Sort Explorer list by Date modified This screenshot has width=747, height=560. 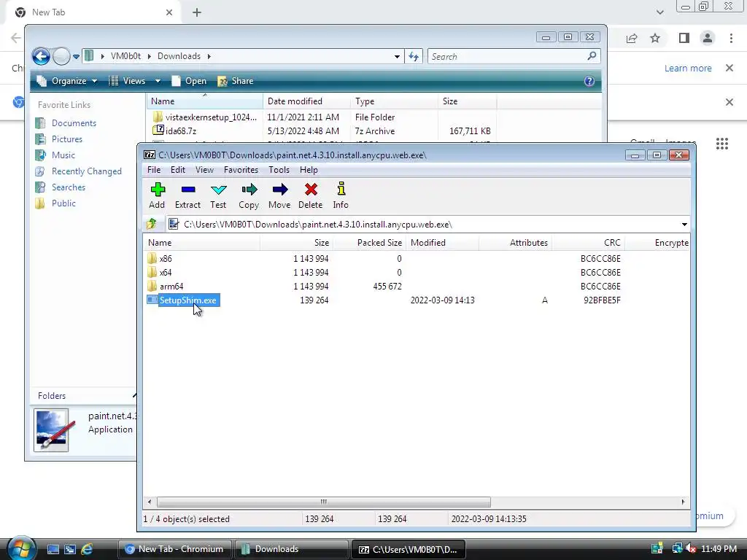click(x=306, y=101)
